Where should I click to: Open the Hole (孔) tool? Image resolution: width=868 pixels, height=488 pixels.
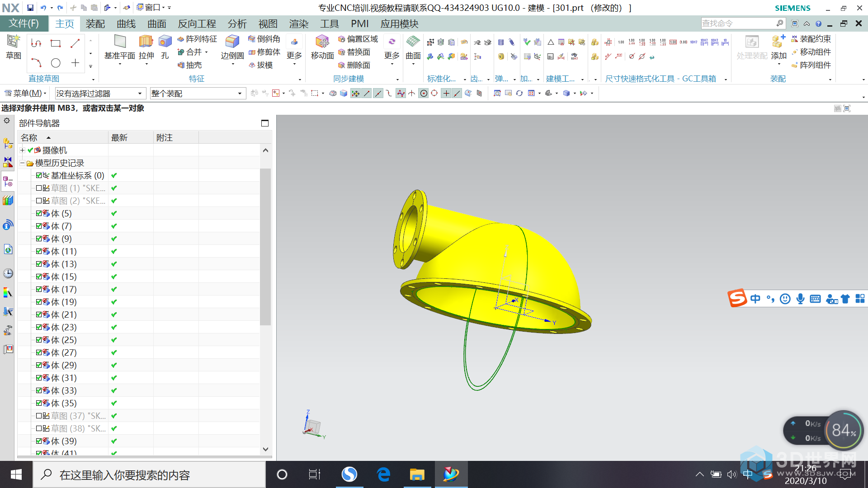[165, 47]
